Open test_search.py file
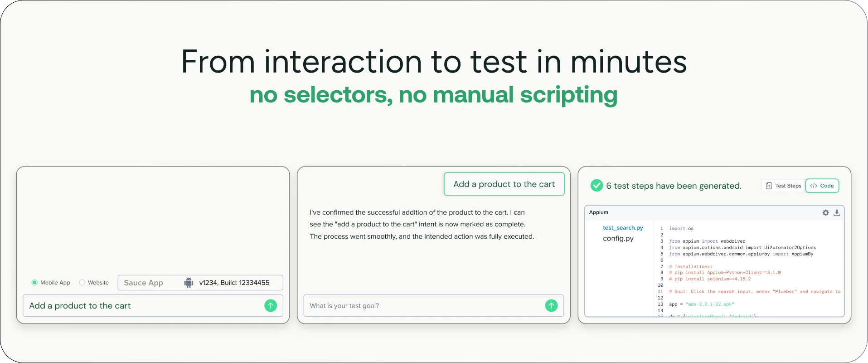Screen dimensions: 868x363 (623, 228)
